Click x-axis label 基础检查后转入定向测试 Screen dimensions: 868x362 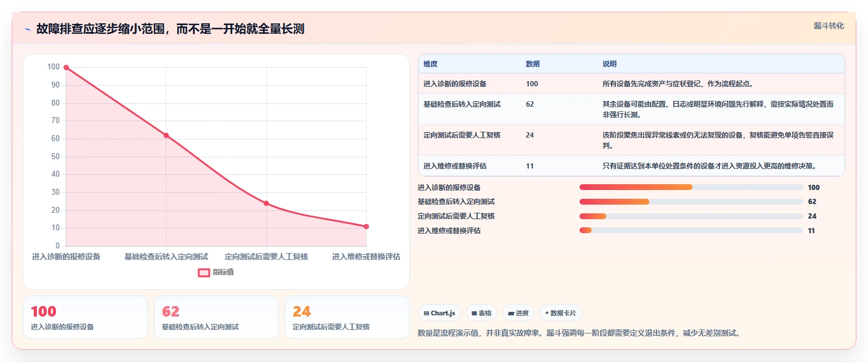point(166,256)
